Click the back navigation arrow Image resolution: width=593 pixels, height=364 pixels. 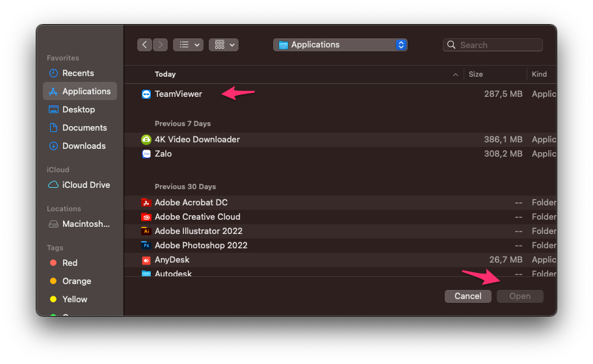(144, 45)
